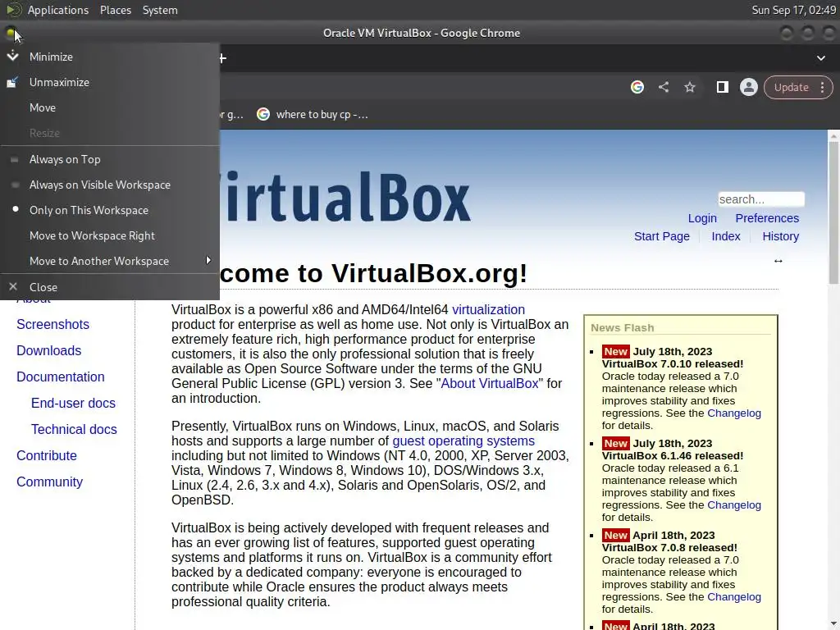Open the System menu in top panel

160,10
